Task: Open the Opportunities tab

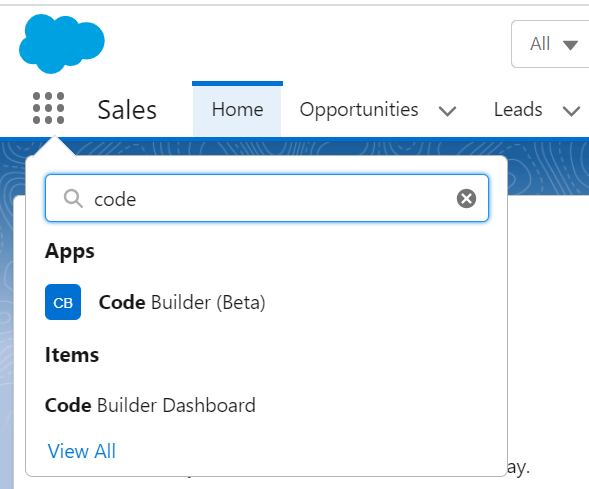Action: pos(359,110)
